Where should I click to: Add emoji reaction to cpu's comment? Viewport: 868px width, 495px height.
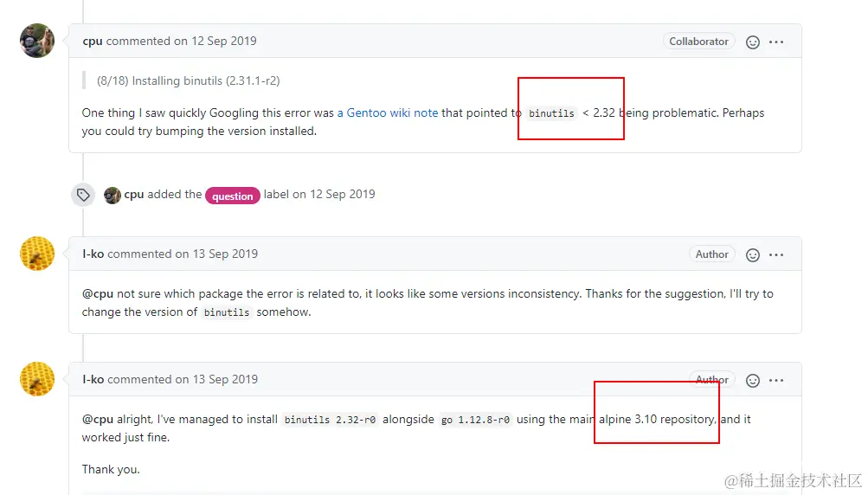(752, 42)
